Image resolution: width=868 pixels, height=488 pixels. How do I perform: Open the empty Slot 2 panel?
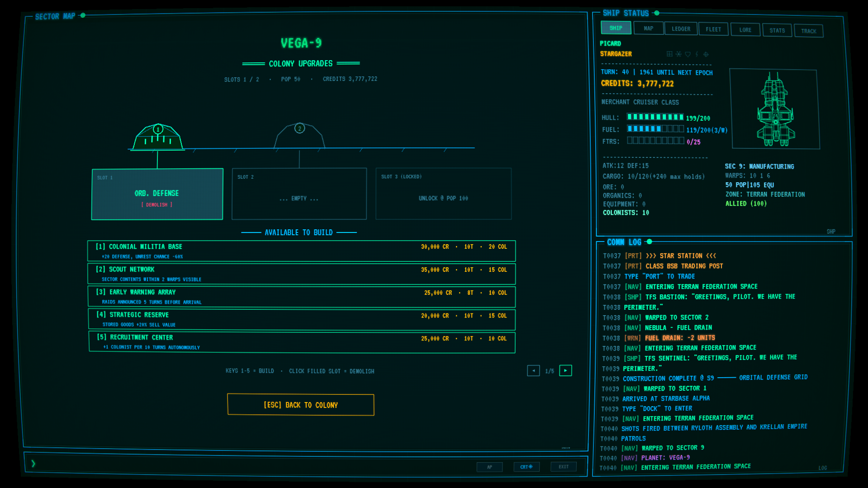coord(299,194)
